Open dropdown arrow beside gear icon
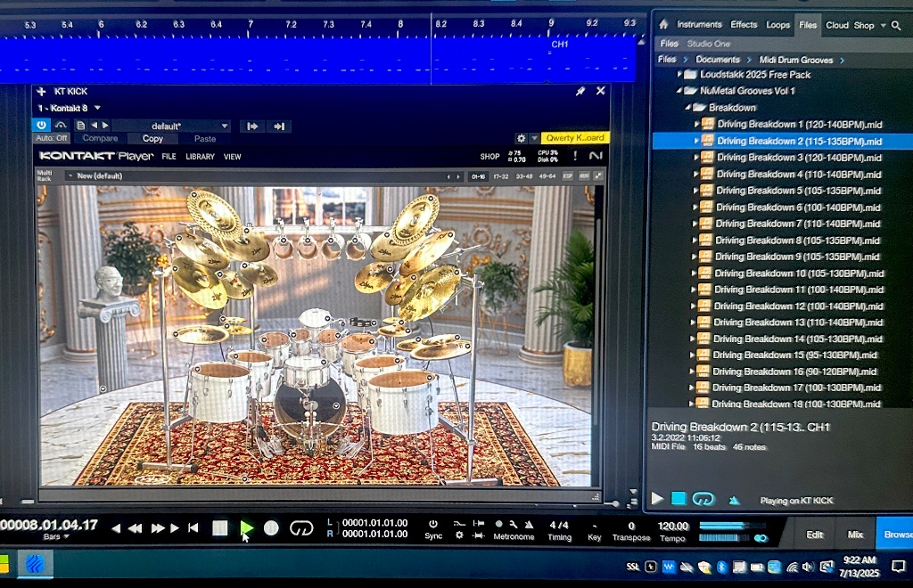The width and height of the screenshot is (913, 588). [x=534, y=138]
